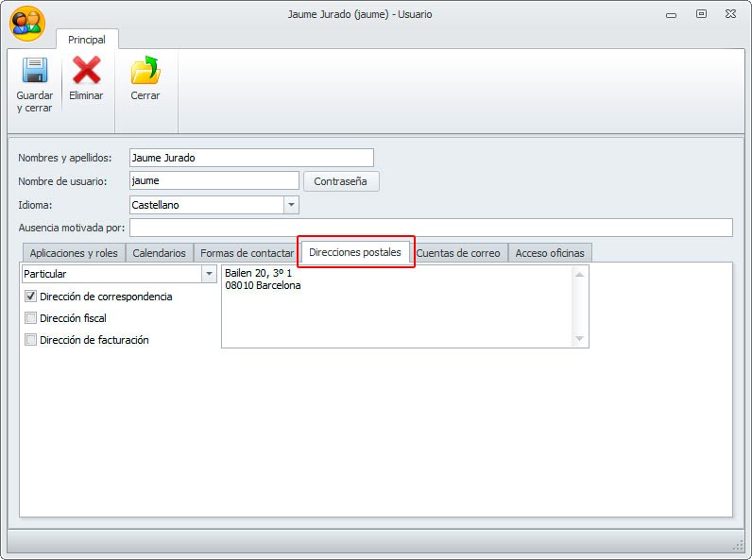Open the Particular address type dropdown
This screenshot has width=752, height=560.
pos(209,274)
